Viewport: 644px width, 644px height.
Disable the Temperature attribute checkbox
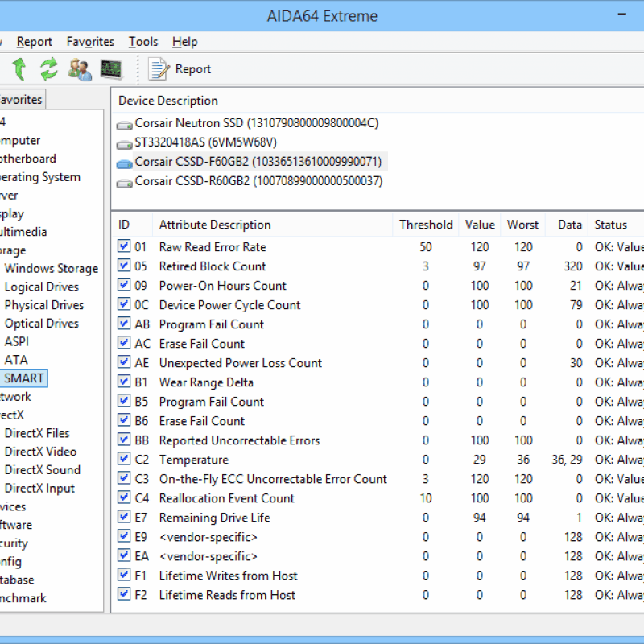coord(124,460)
